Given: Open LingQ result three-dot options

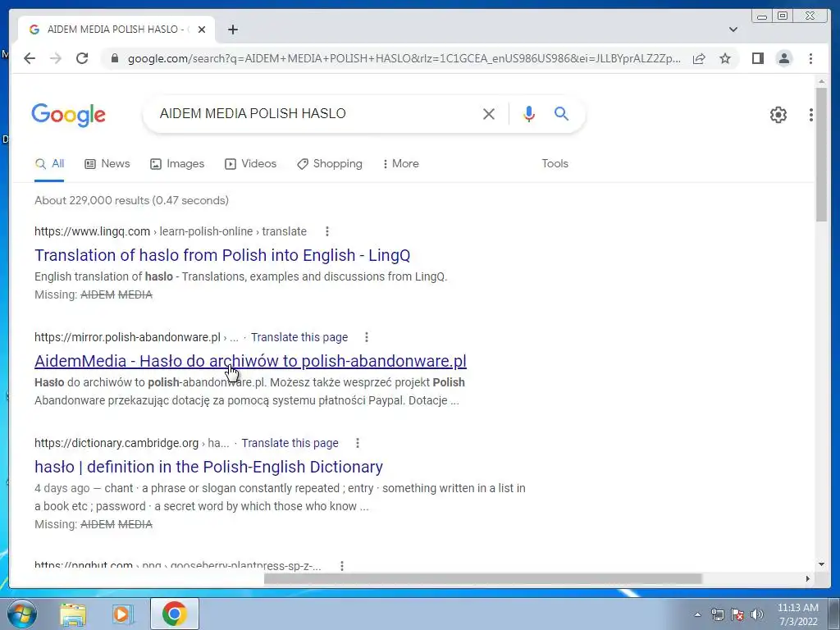Looking at the screenshot, I should point(326,231).
